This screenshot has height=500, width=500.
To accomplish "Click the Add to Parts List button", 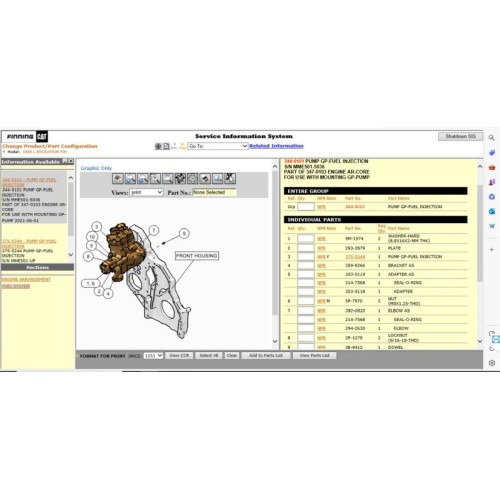I will pyautogui.click(x=266, y=356).
